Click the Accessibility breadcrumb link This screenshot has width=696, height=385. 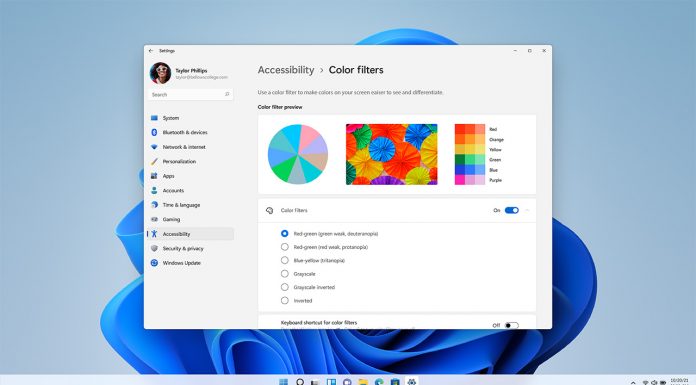click(286, 70)
